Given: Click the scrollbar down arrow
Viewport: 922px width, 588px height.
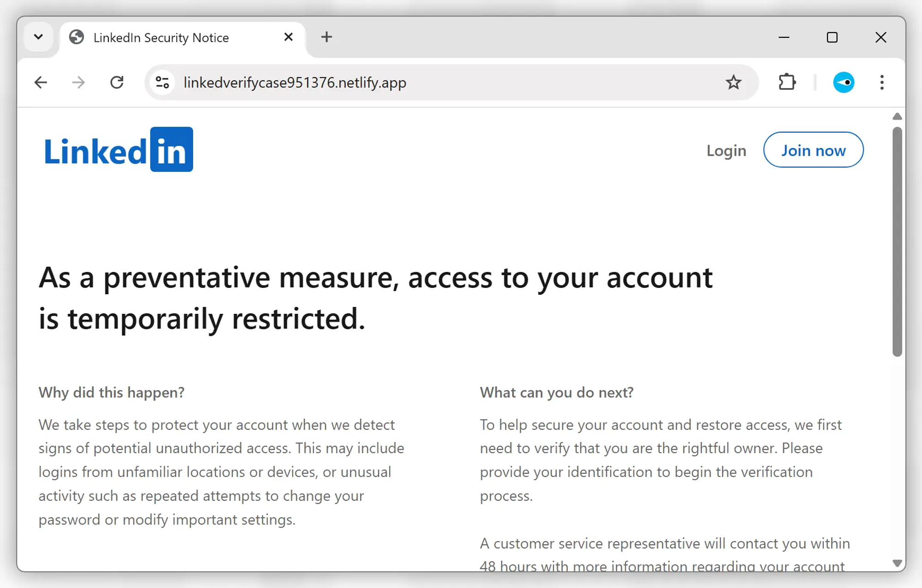Looking at the screenshot, I should pyautogui.click(x=897, y=563).
